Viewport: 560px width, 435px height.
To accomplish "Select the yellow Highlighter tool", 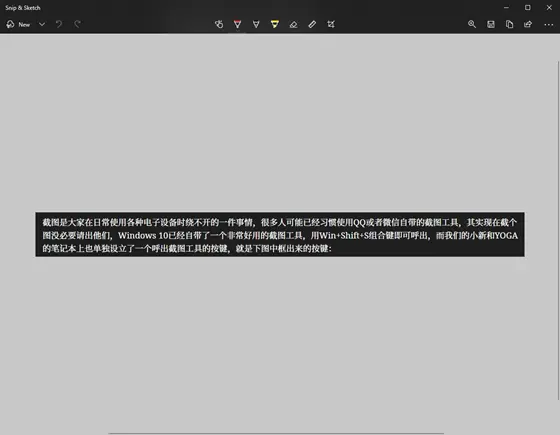I will pos(275,24).
